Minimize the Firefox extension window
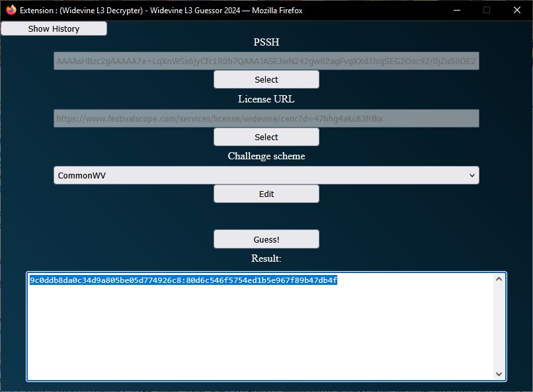The width and height of the screenshot is (533, 392). coord(457,10)
